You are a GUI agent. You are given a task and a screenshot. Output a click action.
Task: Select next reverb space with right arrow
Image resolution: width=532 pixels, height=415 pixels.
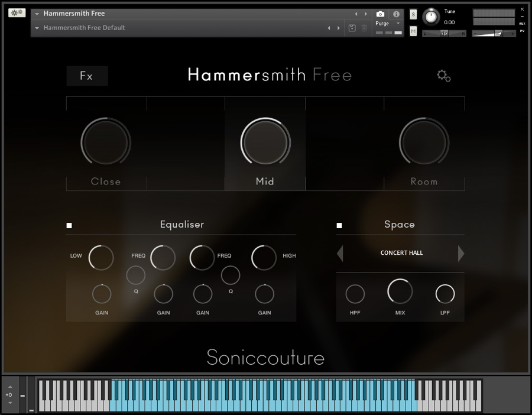click(460, 254)
